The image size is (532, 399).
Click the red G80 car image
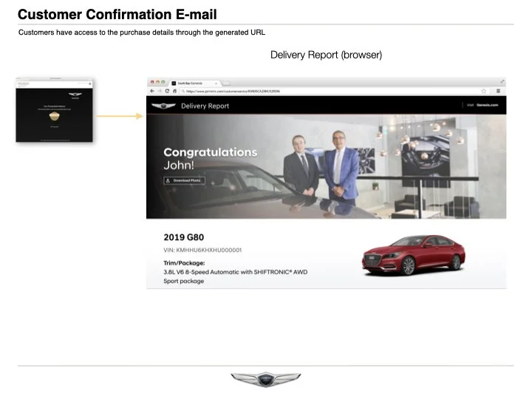point(414,255)
